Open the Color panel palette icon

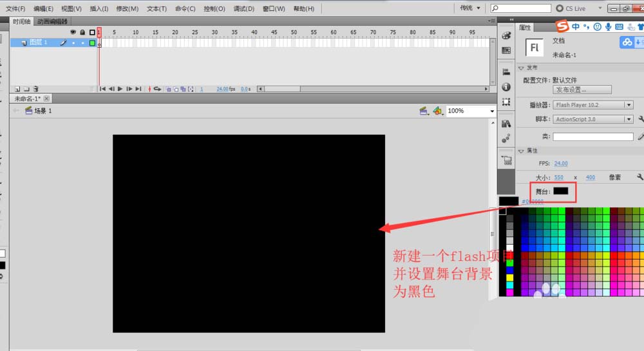(x=506, y=35)
